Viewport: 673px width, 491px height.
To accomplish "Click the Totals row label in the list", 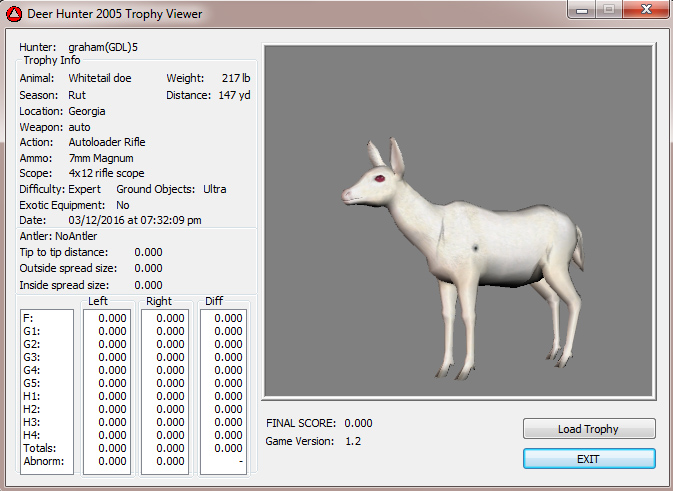I will (x=36, y=448).
